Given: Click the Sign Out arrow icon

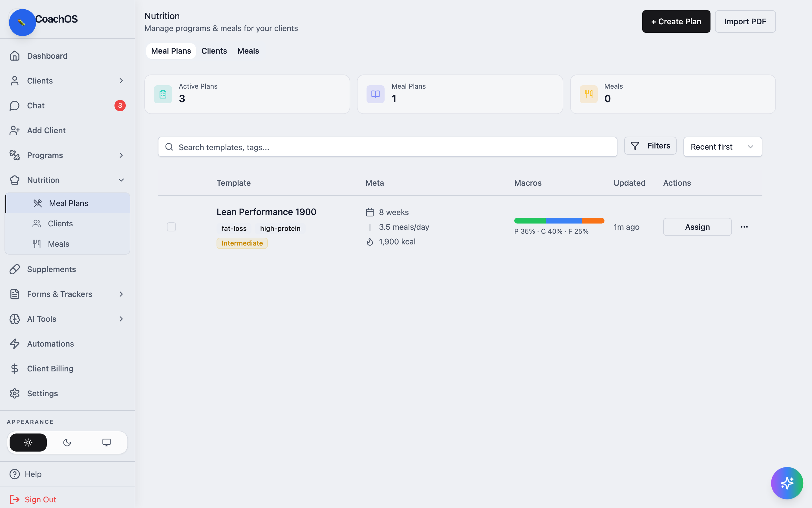Looking at the screenshot, I should 14,500.
